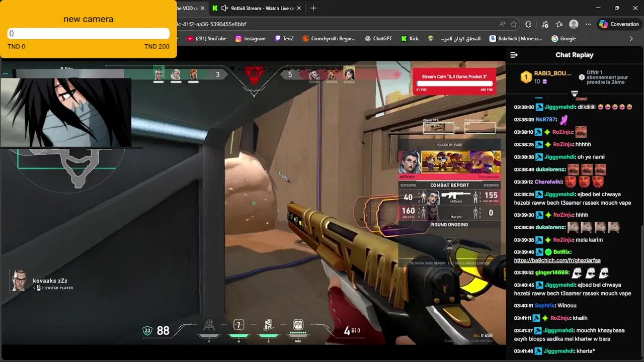Click dukelorenz username at 03:38:49
Image resolution: width=644 pixels, height=362 pixels.
[550, 169]
